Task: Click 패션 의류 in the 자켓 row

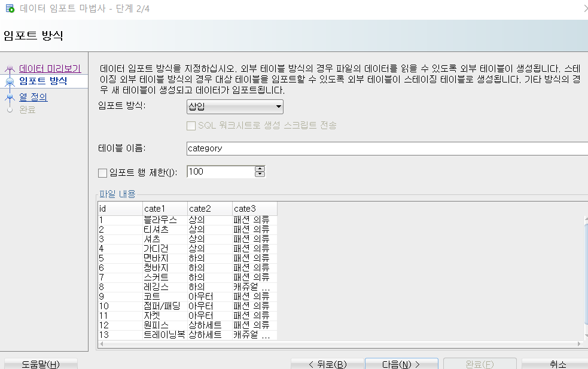Action: coord(255,315)
